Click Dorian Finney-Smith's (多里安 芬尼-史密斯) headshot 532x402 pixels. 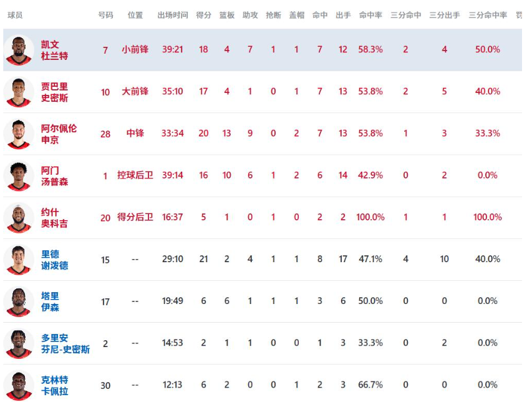coord(19,343)
